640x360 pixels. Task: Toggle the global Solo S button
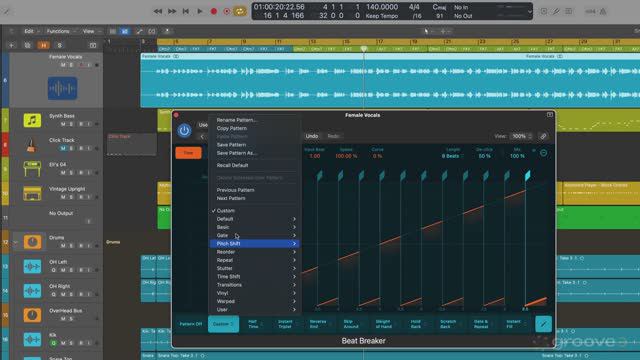point(60,45)
